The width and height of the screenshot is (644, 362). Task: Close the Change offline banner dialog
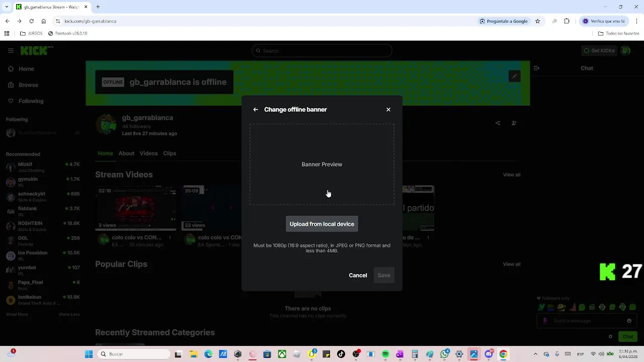click(388, 110)
